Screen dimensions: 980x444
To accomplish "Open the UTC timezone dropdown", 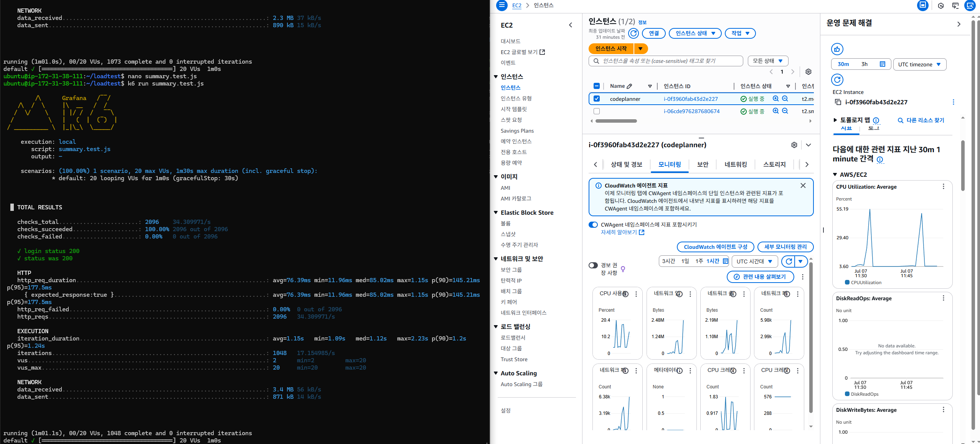I will [919, 64].
